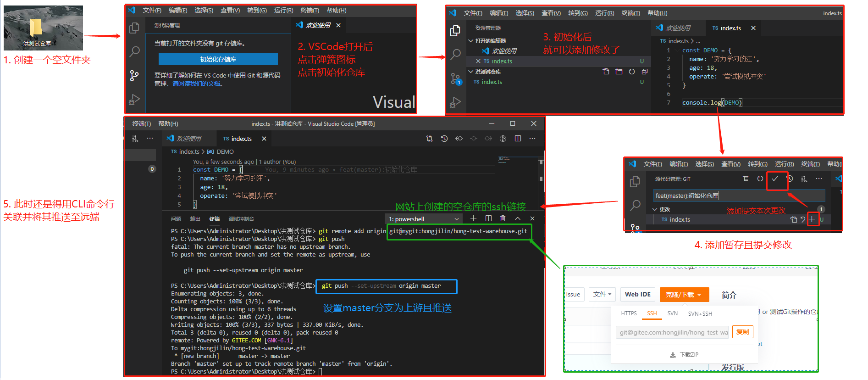The image size is (868, 380).
Task: Click New Terminal plus icon
Action: point(474,218)
